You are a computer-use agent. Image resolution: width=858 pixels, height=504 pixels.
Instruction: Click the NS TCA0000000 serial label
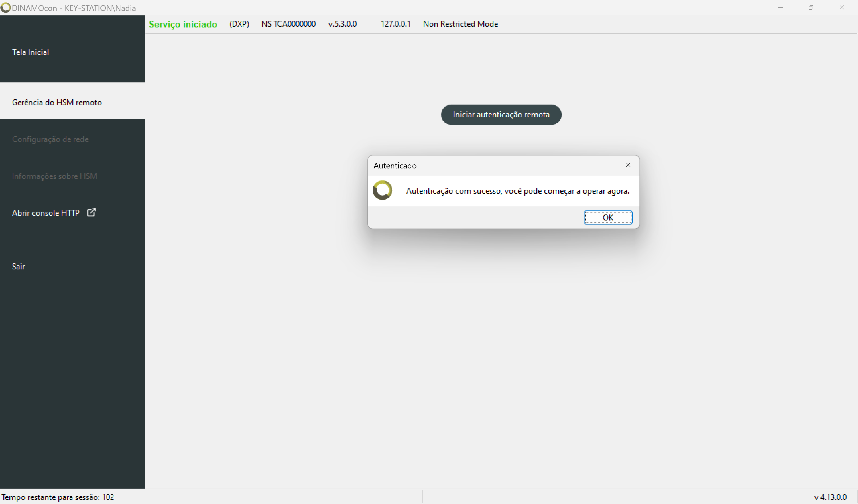(x=288, y=24)
